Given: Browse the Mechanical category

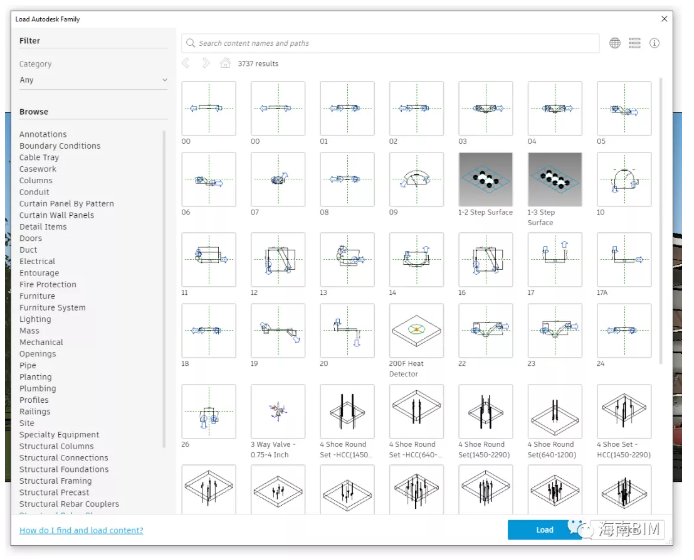Looking at the screenshot, I should pos(41,342).
